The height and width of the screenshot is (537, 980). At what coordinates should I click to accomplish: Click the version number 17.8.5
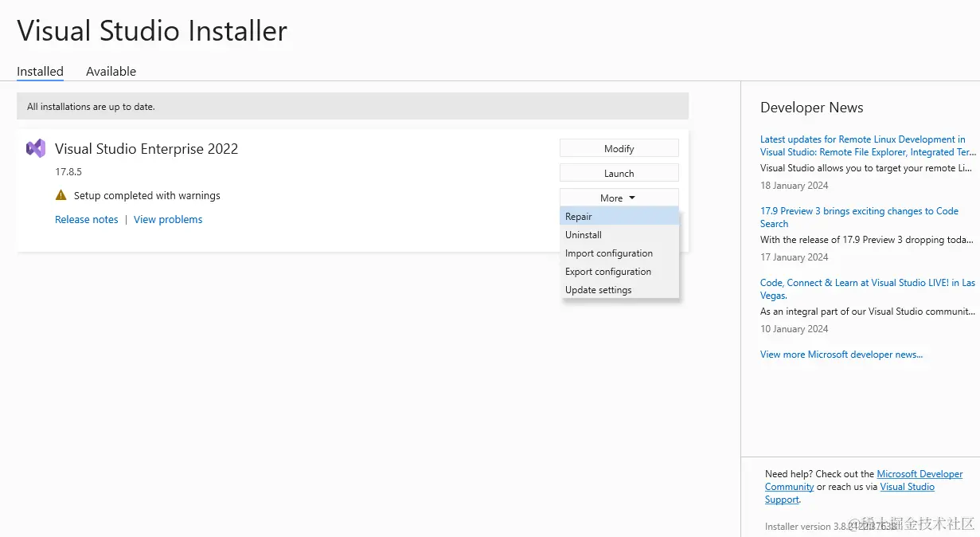68,171
